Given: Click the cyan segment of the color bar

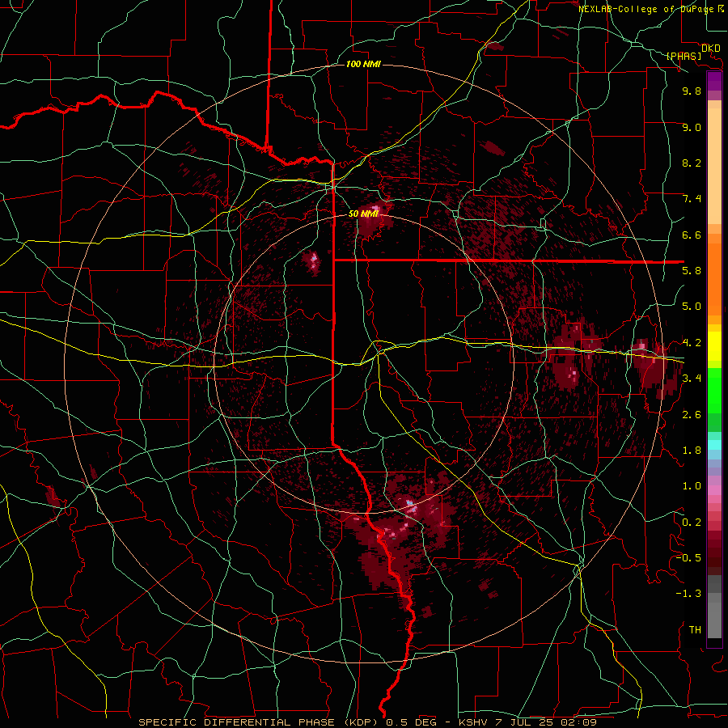Looking at the screenshot, I should 714,444.
